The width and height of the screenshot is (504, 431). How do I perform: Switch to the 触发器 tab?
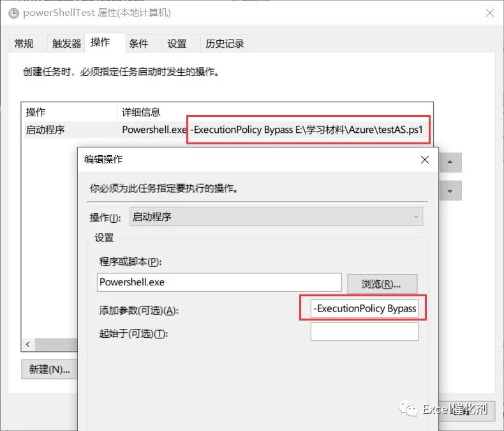(x=66, y=43)
